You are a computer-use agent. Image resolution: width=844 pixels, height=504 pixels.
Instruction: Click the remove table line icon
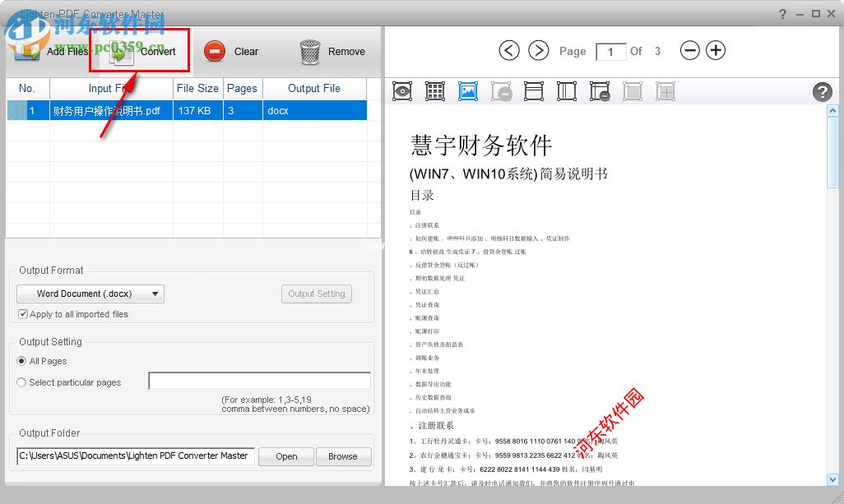tap(600, 91)
